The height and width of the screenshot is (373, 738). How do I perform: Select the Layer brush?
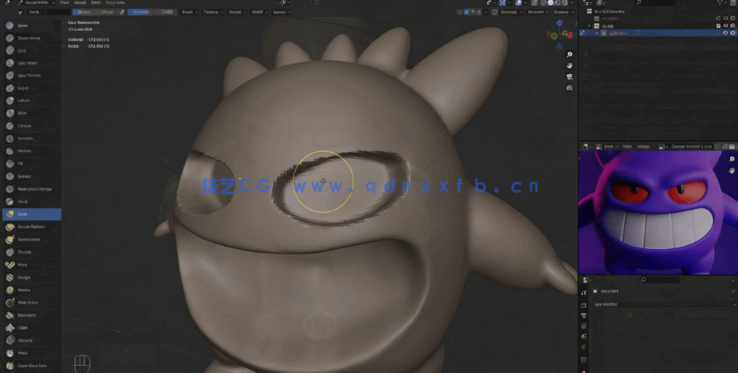(x=31, y=88)
